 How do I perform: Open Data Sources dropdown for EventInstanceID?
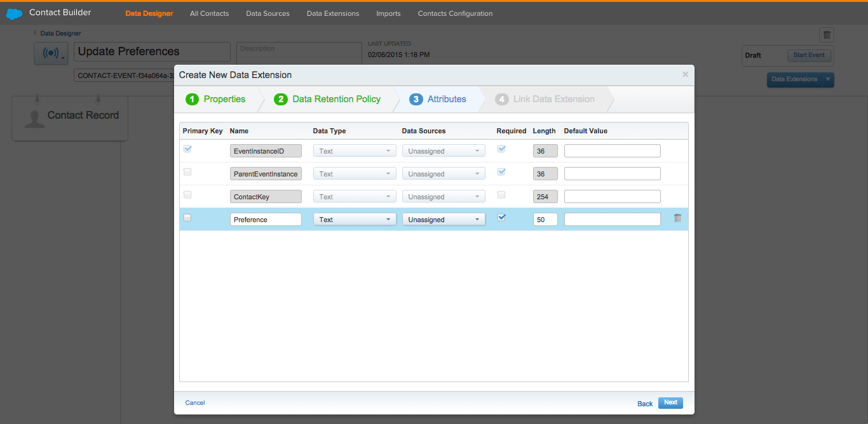(444, 151)
